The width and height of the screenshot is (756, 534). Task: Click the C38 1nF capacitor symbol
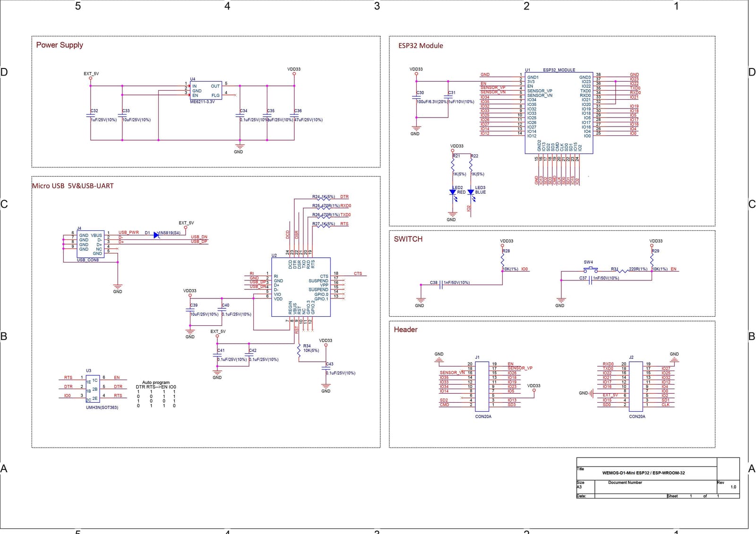point(441,285)
